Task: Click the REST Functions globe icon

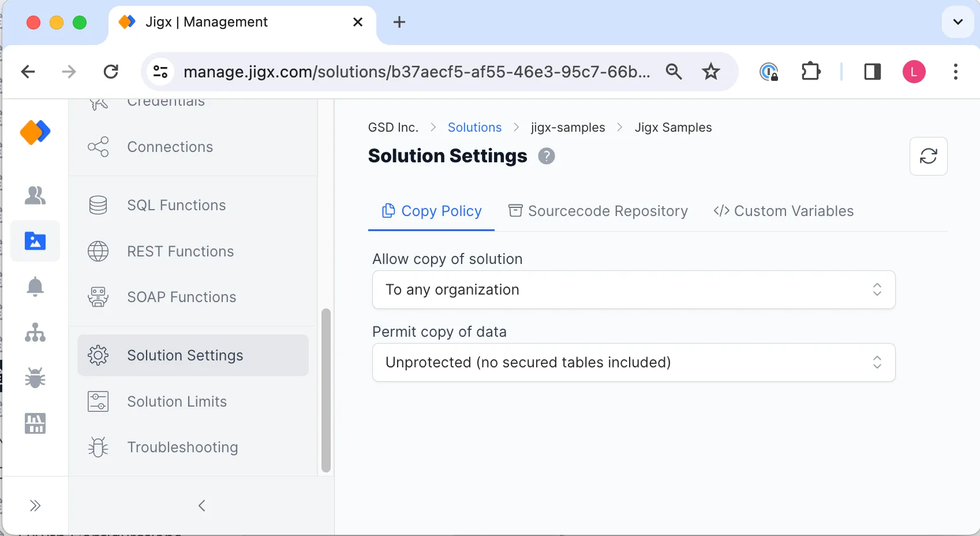Action: click(x=98, y=251)
